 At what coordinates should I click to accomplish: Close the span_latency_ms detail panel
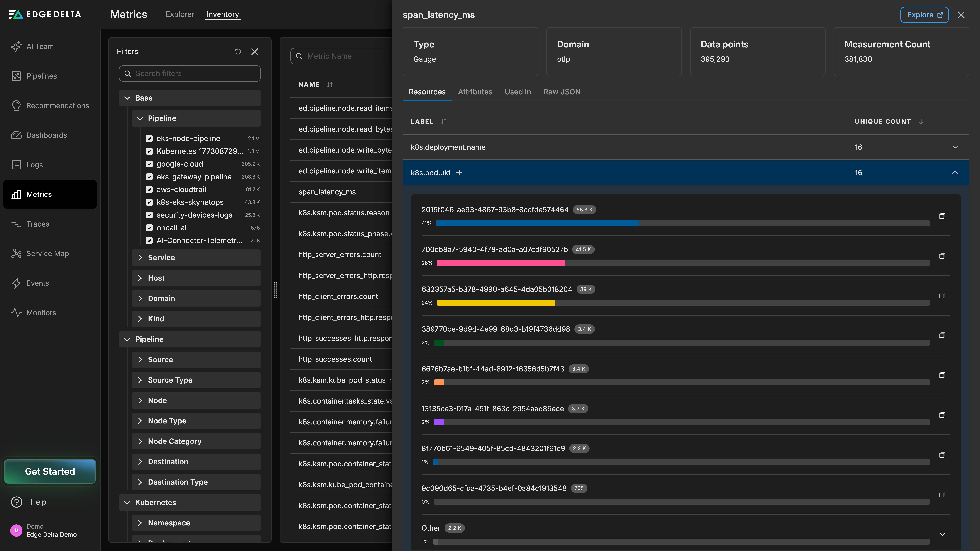coord(961,15)
